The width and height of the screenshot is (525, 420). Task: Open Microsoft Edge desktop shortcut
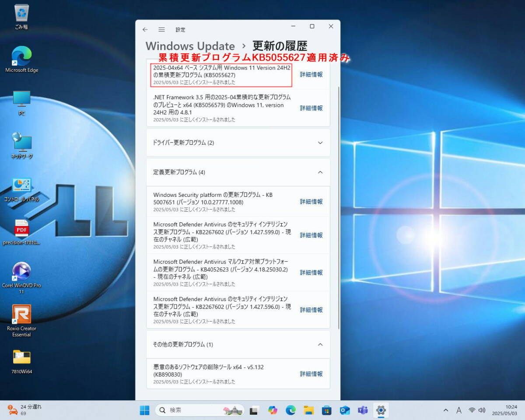tap(21, 56)
